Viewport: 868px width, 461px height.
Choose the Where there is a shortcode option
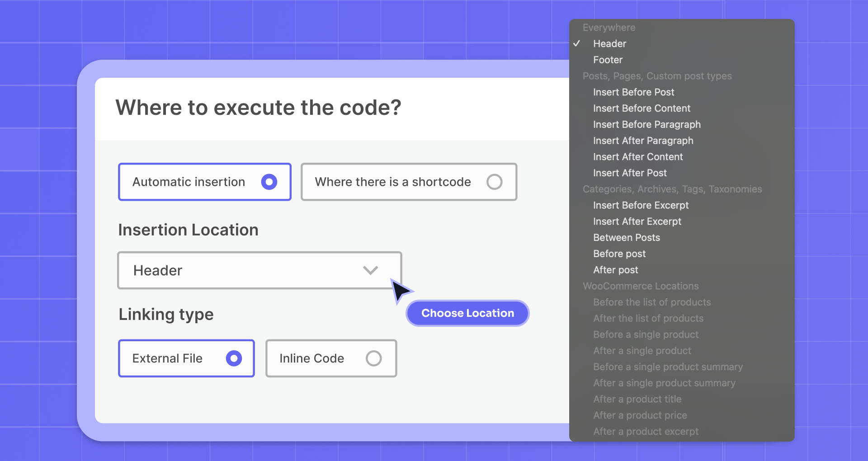coord(494,182)
